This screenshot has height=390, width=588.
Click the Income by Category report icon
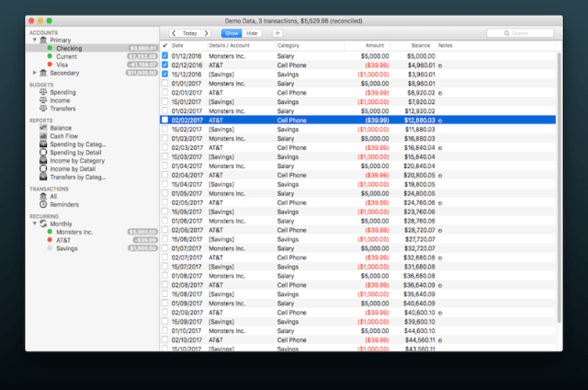[x=43, y=161]
